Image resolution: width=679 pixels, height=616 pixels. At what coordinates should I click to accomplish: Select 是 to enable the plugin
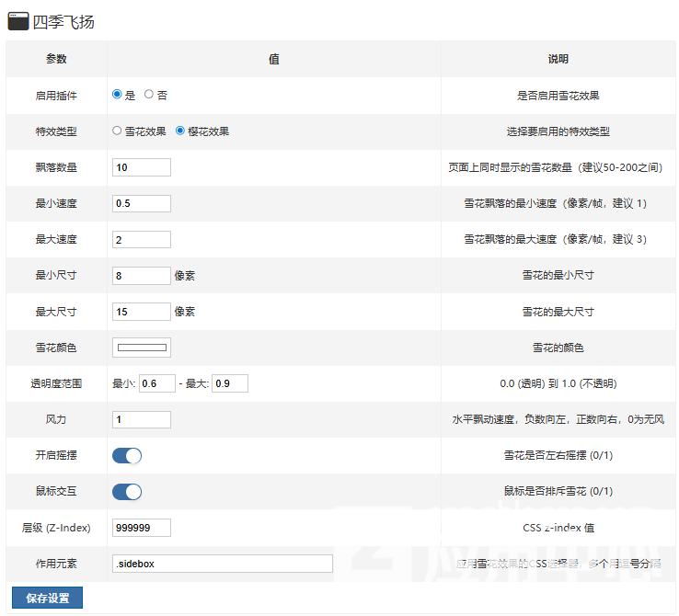117,95
